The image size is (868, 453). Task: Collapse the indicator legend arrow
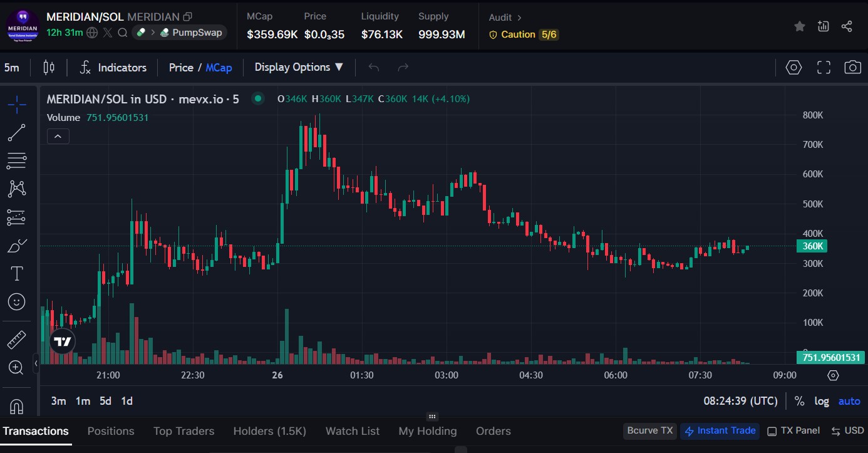pos(58,136)
